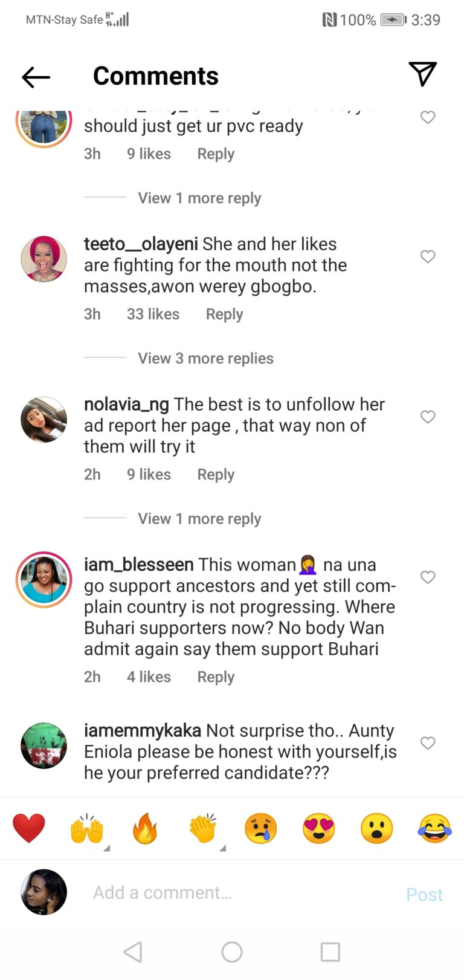Like nolavia_ng's comment with heart

428,417
